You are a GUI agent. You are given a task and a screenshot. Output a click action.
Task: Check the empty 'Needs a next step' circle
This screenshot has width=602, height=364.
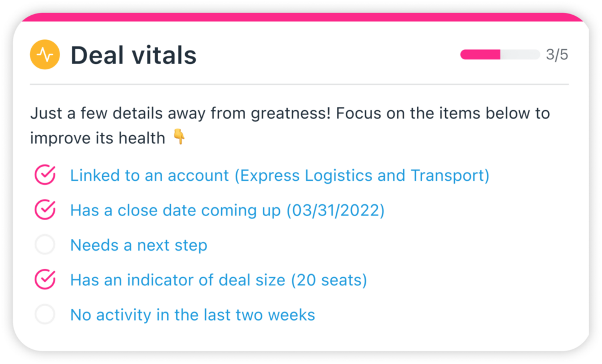(45, 244)
